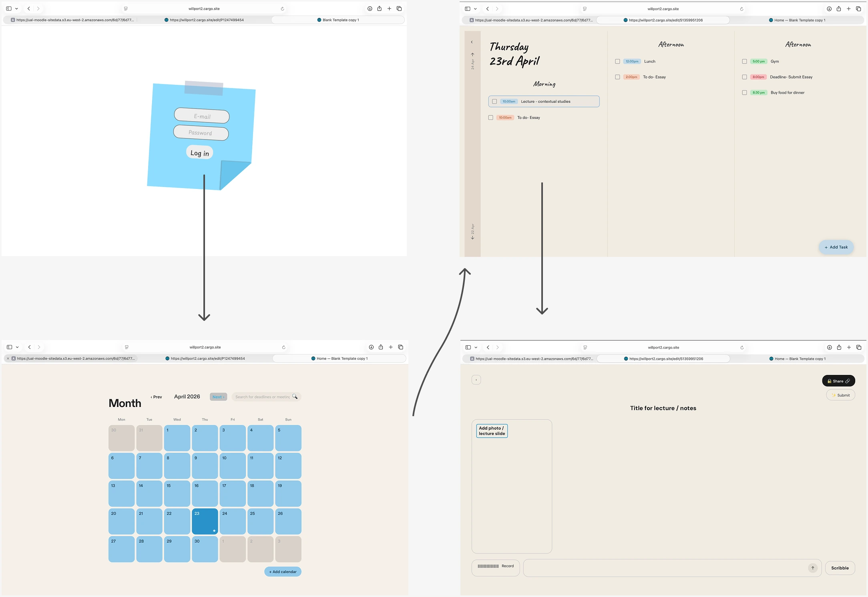Click the Add Task button
The image size is (868, 597).
click(836, 247)
